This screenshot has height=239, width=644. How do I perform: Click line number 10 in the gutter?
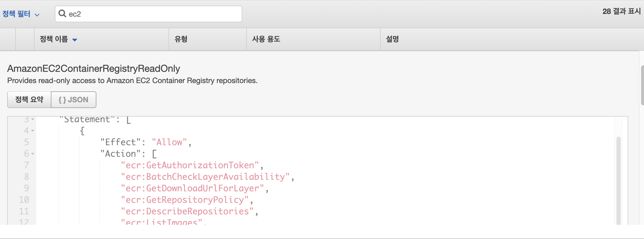[x=24, y=200]
